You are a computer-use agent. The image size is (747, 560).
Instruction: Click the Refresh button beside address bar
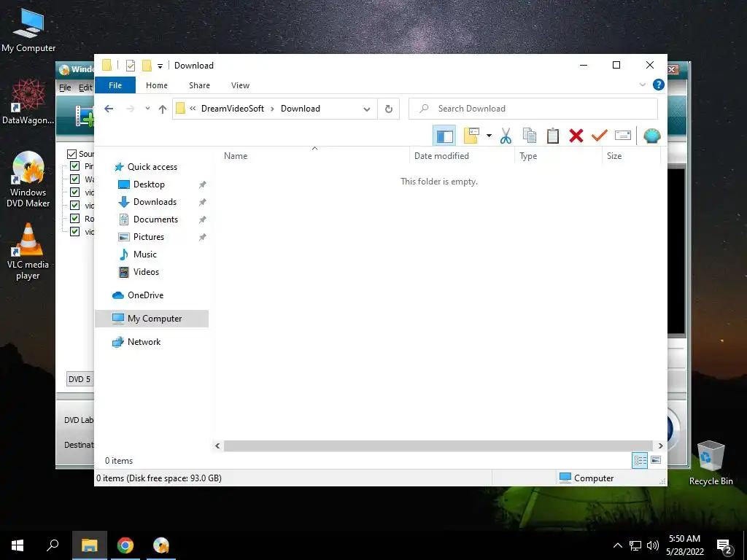click(x=389, y=109)
